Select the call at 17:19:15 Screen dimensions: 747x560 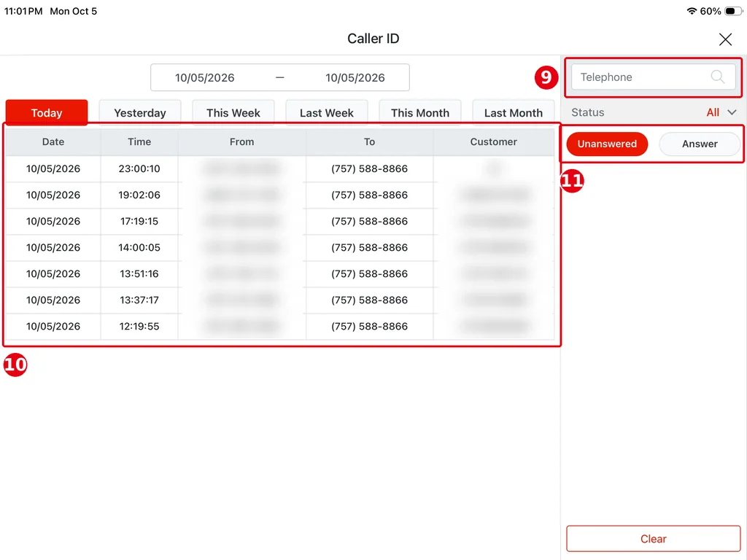tap(280, 221)
